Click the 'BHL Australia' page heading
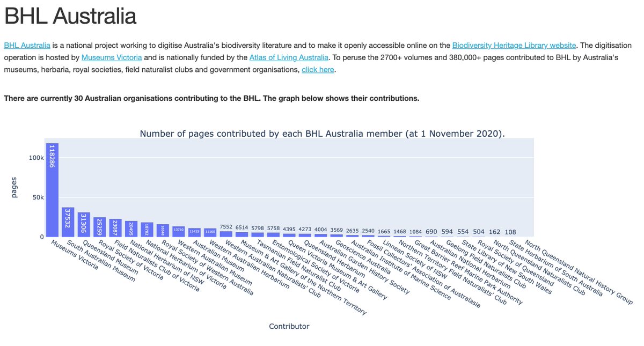The width and height of the screenshot is (644, 346). [70, 16]
